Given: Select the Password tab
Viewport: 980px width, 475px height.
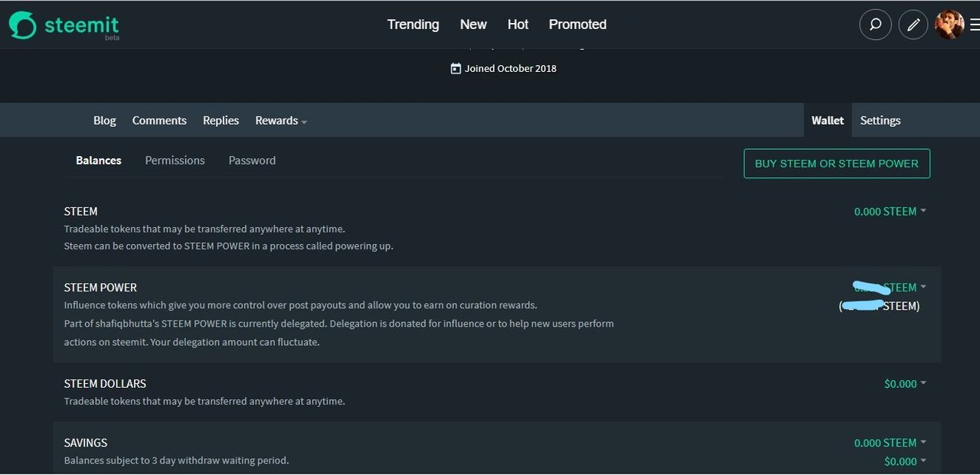Looking at the screenshot, I should [252, 161].
